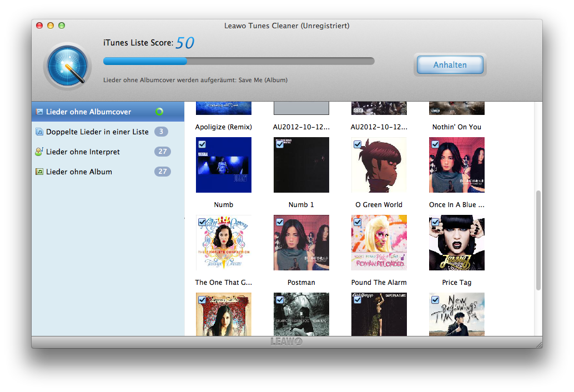Click the Leawo logo in bottom bar
Image resolution: width=574 pixels, height=392 pixels.
pos(286,341)
